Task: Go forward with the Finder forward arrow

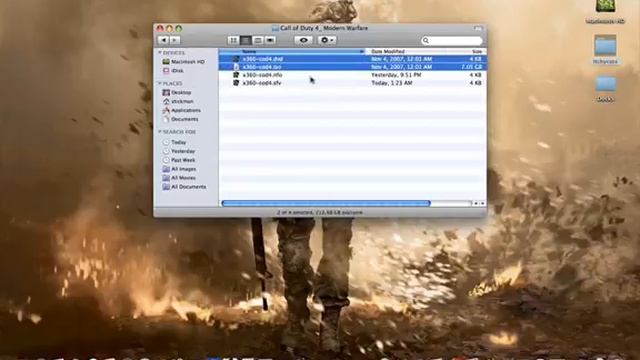Action: [174, 40]
